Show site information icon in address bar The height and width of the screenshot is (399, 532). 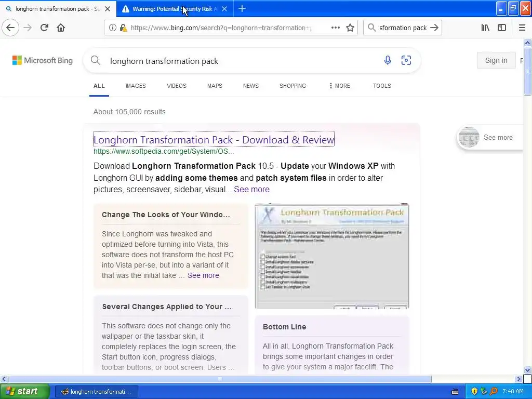[112, 28]
